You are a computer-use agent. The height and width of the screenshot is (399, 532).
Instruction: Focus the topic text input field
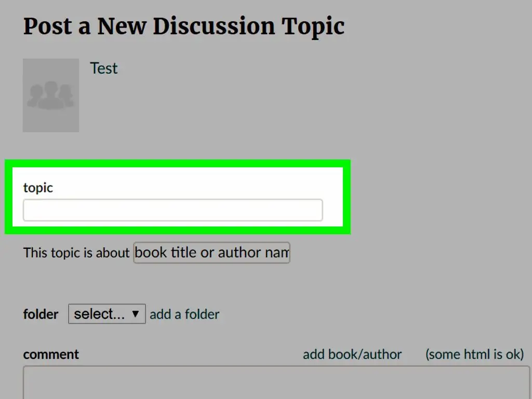click(172, 210)
